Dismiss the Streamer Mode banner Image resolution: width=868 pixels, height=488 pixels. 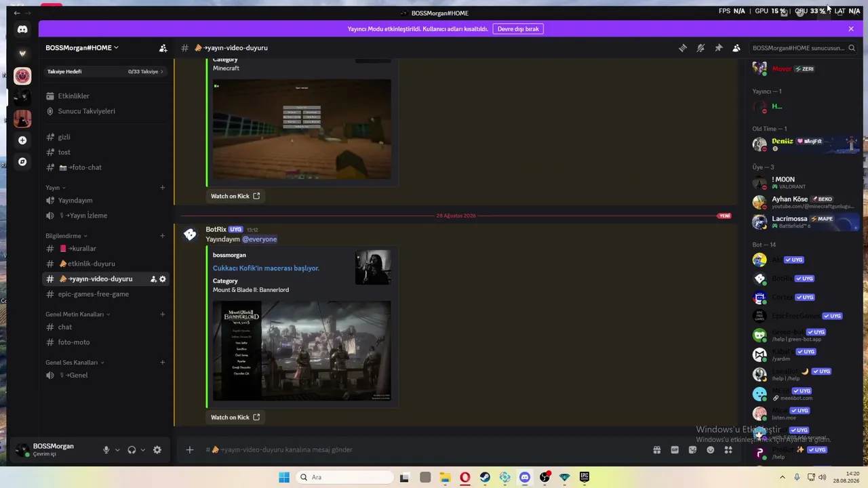pyautogui.click(x=851, y=29)
